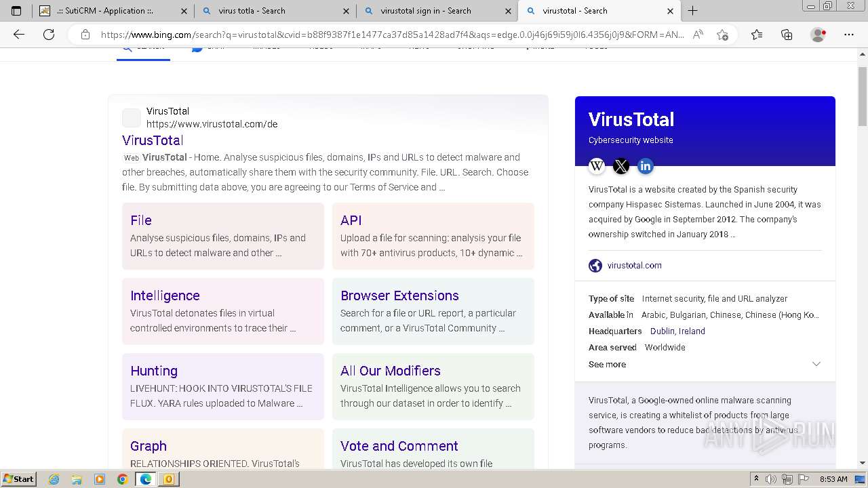Screen dimensions: 868x488
Task: Add this page to favorites star icon
Action: point(722,35)
